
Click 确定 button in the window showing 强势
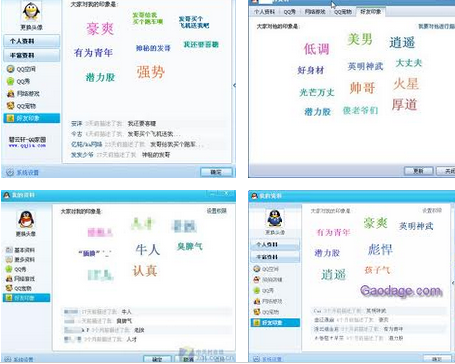click(x=216, y=172)
